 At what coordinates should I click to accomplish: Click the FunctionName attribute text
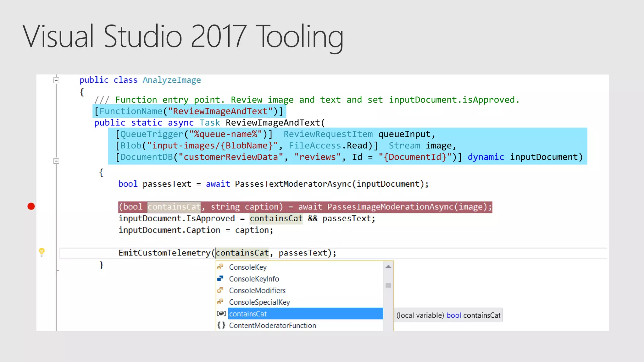[130, 111]
